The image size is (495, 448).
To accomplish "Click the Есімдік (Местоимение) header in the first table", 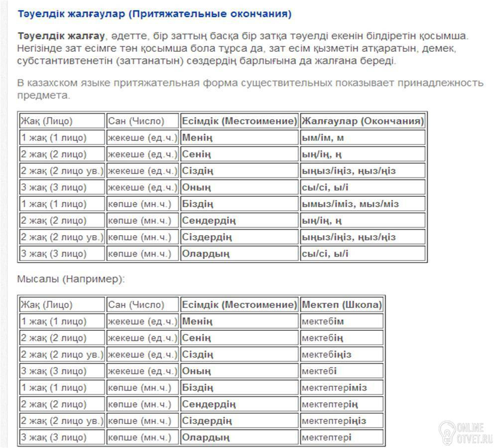I will point(240,121).
